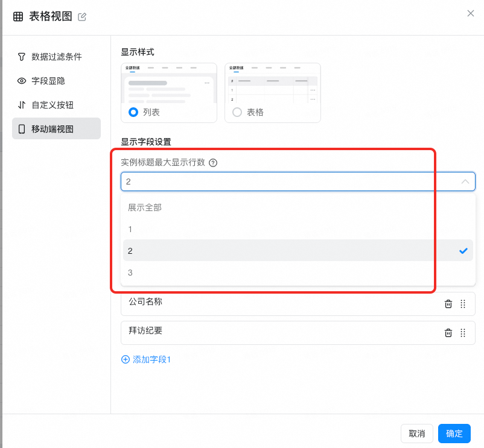This screenshot has height=448, width=484.
Task: Click the edit pencil icon beside 表格视图 title
Action: [x=82, y=17]
